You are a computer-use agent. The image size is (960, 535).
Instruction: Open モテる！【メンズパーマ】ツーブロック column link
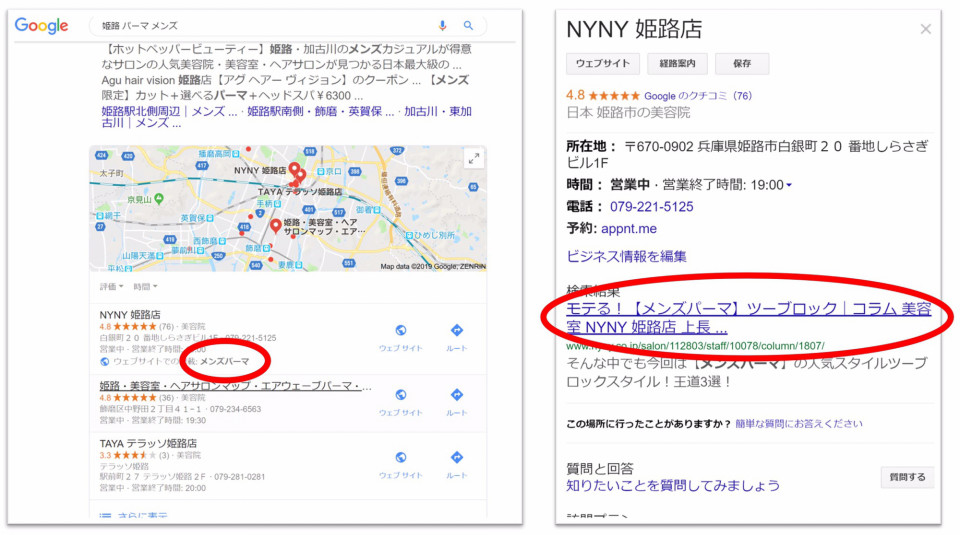(x=749, y=318)
